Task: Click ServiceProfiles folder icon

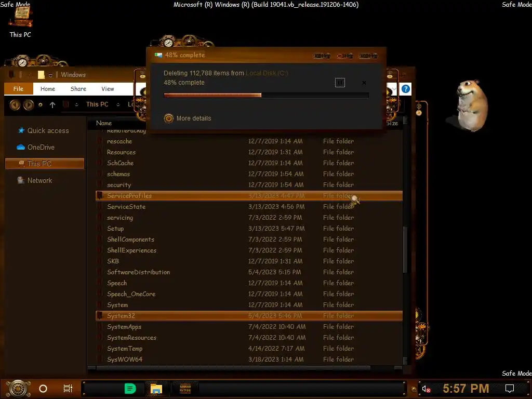Action: click(x=100, y=195)
